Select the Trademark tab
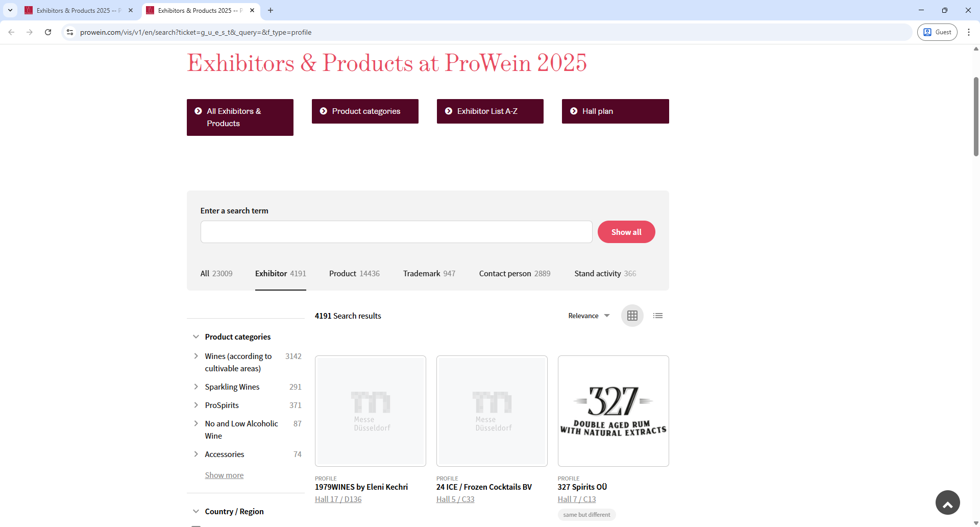This screenshot has width=980, height=527. [422, 273]
